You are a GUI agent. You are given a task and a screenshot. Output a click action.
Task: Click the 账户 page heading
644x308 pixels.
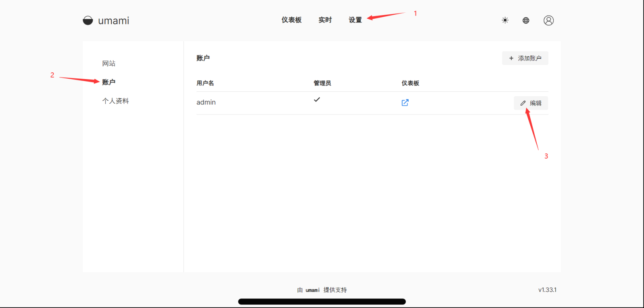[203, 58]
